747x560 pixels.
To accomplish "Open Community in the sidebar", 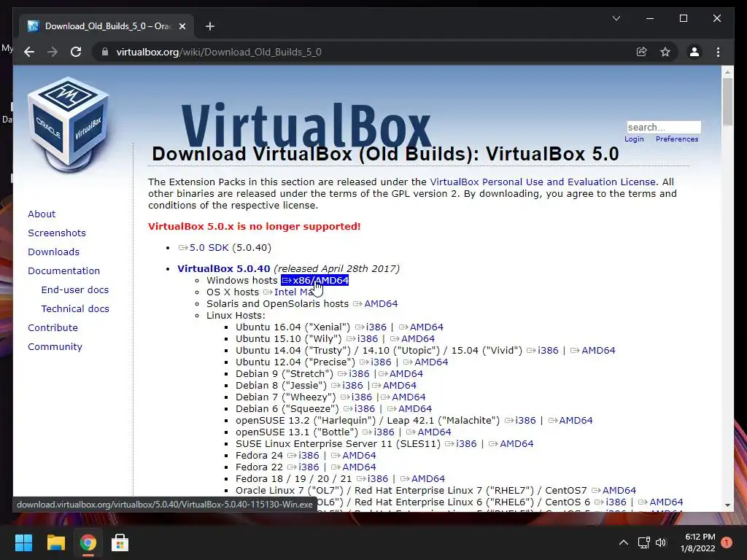I will [55, 347].
